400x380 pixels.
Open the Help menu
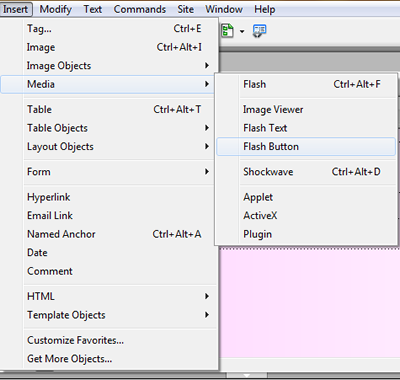point(265,9)
